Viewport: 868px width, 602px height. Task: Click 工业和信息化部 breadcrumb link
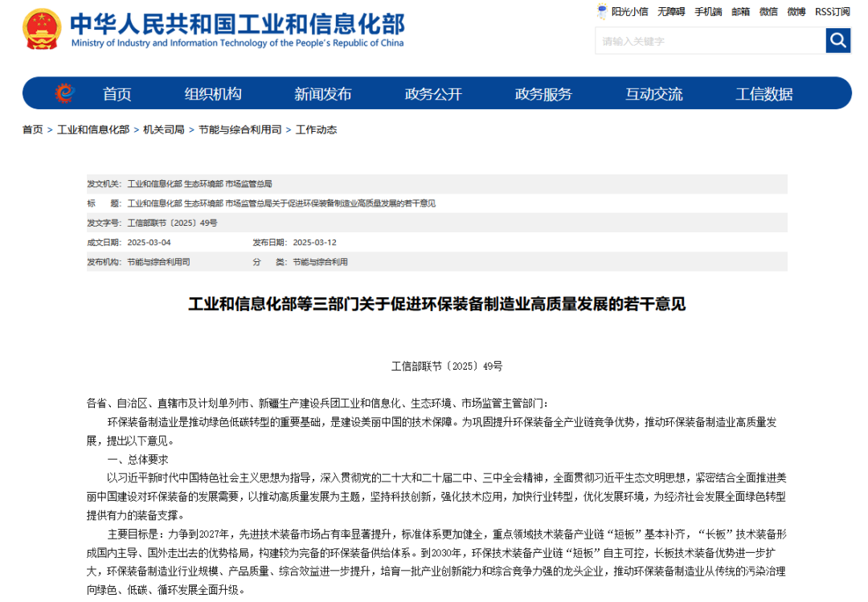pyautogui.click(x=93, y=129)
